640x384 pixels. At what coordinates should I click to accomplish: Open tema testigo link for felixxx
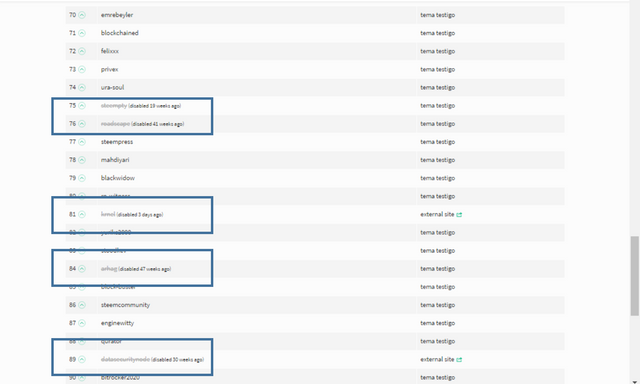438,51
